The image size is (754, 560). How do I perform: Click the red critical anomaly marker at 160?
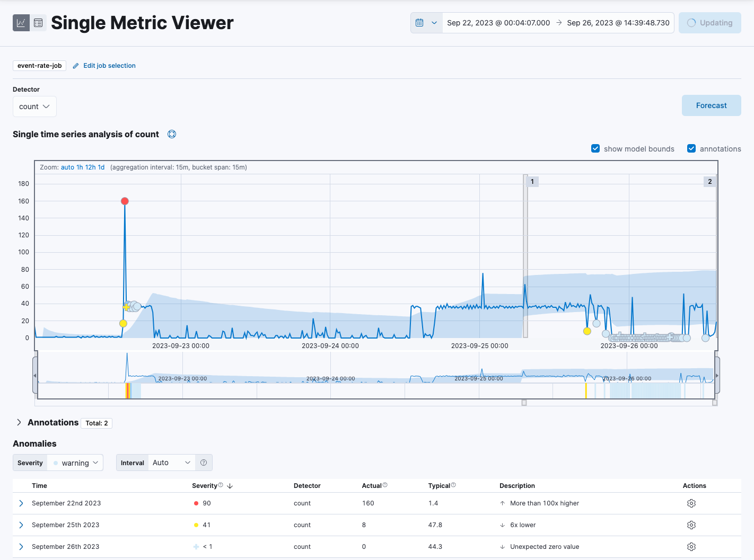coord(125,201)
